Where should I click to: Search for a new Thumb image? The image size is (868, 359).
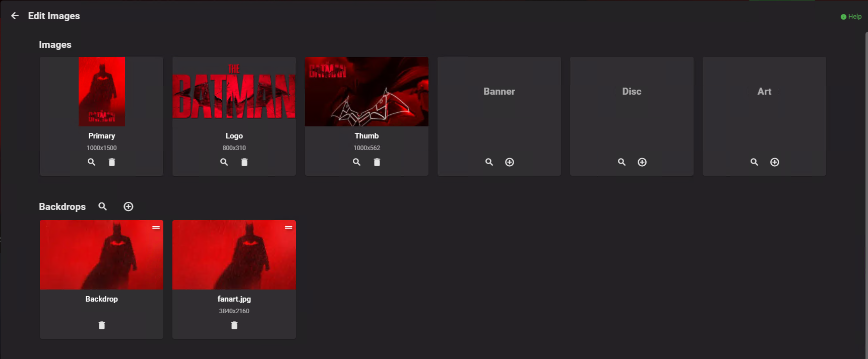356,162
